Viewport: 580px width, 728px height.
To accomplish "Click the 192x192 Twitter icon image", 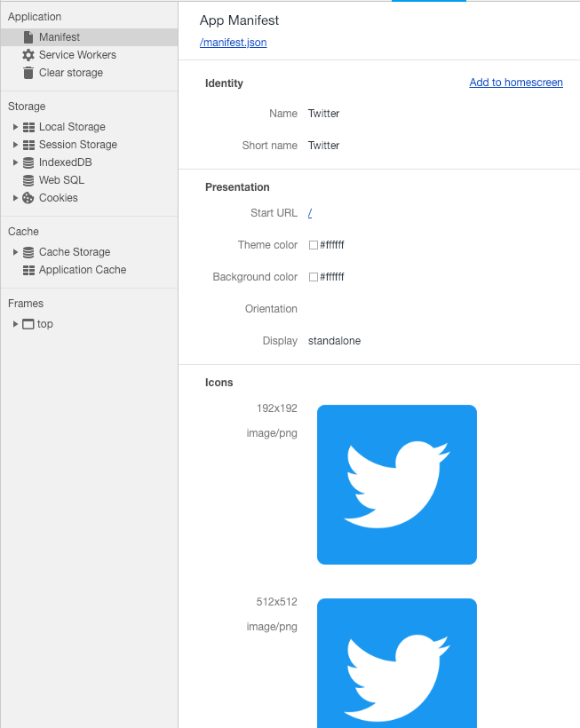I will click(x=397, y=485).
